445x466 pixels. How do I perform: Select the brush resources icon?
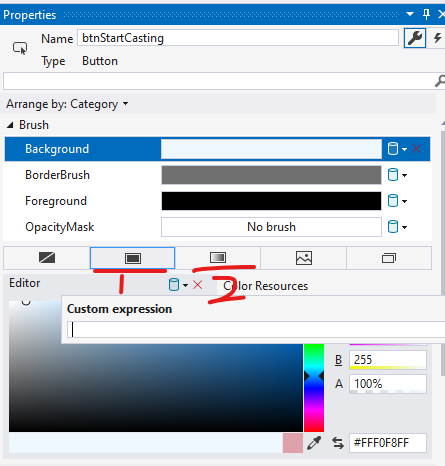tap(389, 258)
